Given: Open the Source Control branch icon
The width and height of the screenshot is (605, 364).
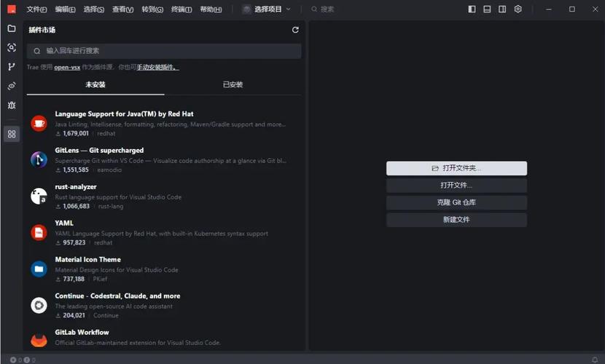Looking at the screenshot, I should tap(12, 66).
